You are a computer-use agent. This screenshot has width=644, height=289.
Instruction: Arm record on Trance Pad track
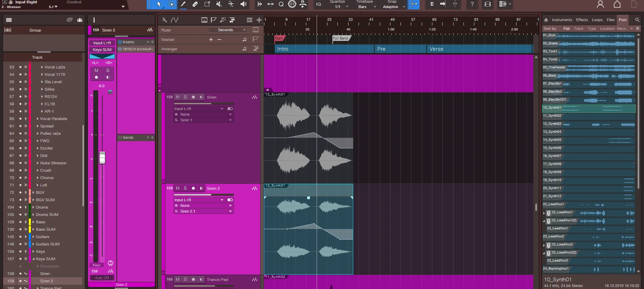pos(193,279)
